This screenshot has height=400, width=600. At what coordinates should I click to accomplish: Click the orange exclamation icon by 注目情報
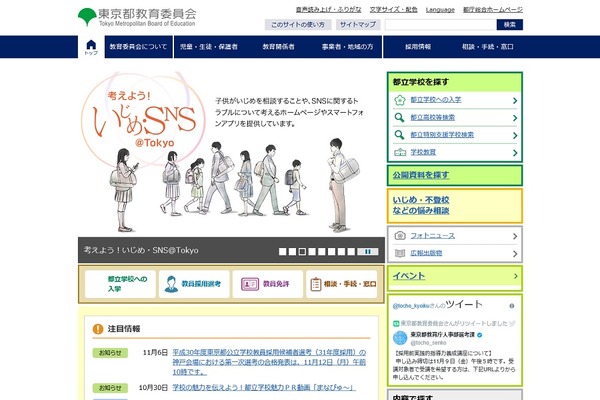pyautogui.click(x=98, y=329)
